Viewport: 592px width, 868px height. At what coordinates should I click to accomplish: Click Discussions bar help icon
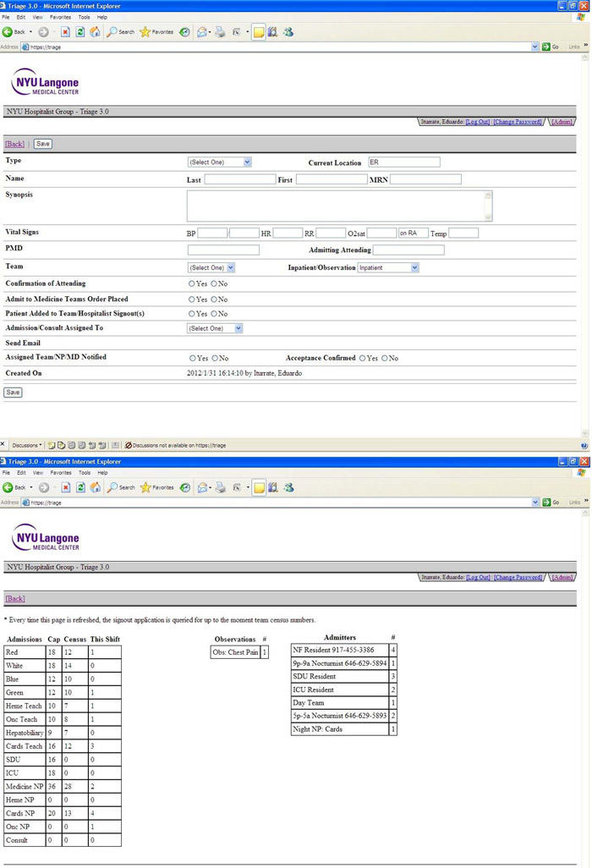click(584, 445)
